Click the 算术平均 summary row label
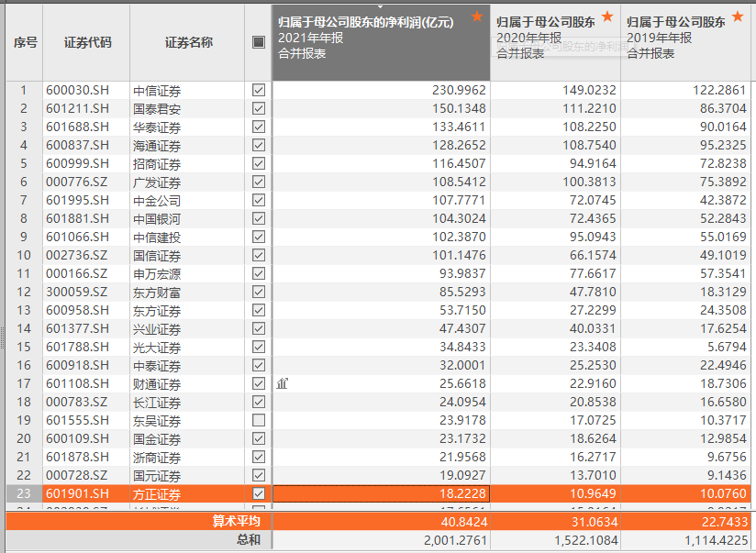Image resolution: width=756 pixels, height=553 pixels. click(x=237, y=521)
